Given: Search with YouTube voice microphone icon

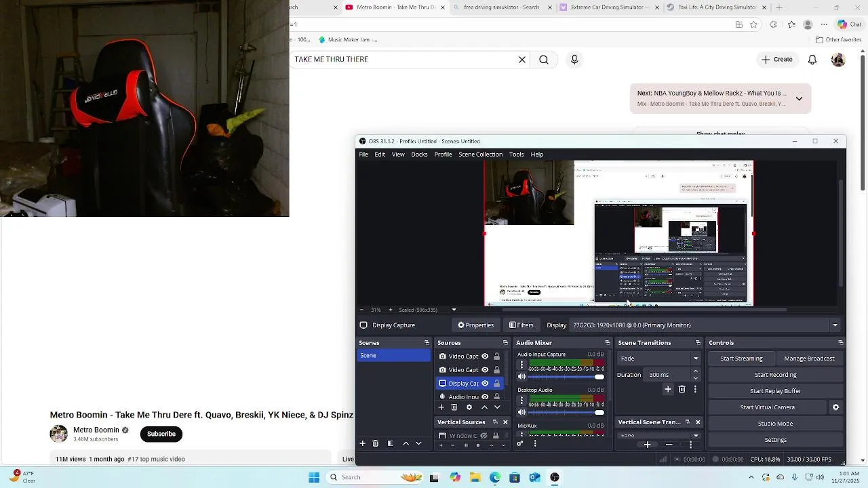Looking at the screenshot, I should tap(574, 60).
